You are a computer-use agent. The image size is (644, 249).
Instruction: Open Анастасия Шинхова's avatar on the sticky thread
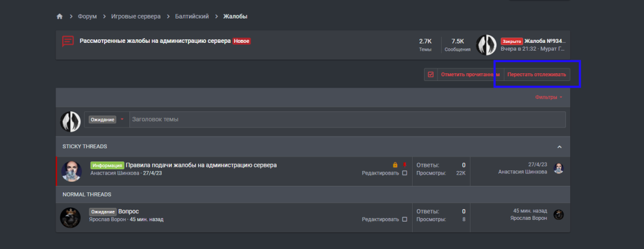pos(72,171)
